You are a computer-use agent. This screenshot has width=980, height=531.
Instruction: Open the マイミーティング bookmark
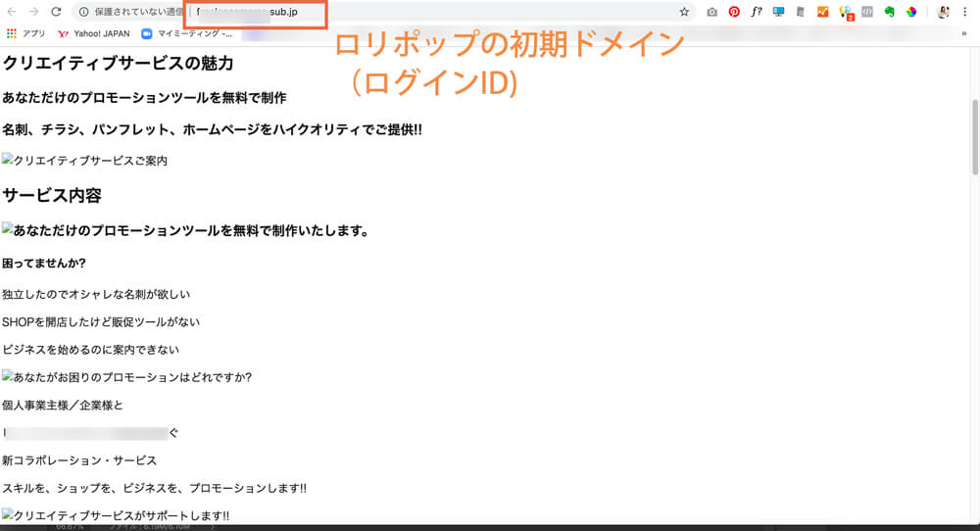click(187, 33)
